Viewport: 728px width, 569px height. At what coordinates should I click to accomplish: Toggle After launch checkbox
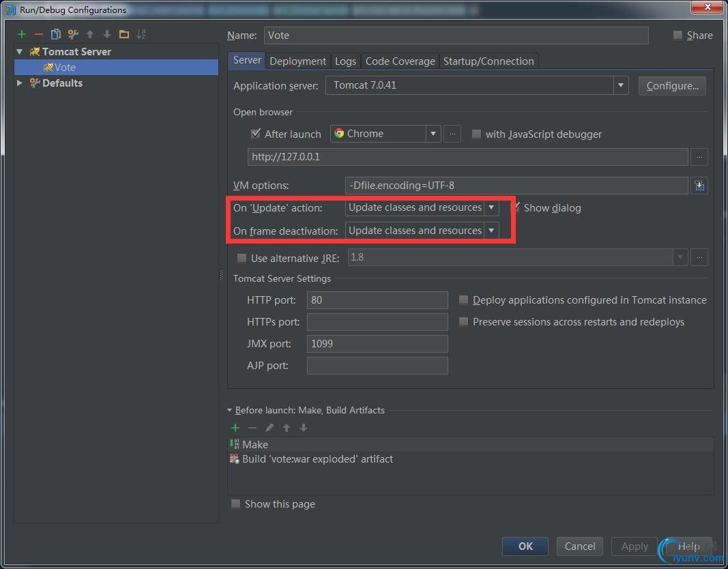click(x=255, y=134)
